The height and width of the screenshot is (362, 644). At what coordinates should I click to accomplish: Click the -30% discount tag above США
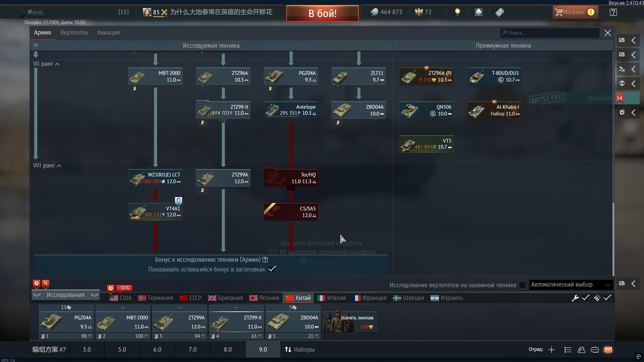(124, 288)
